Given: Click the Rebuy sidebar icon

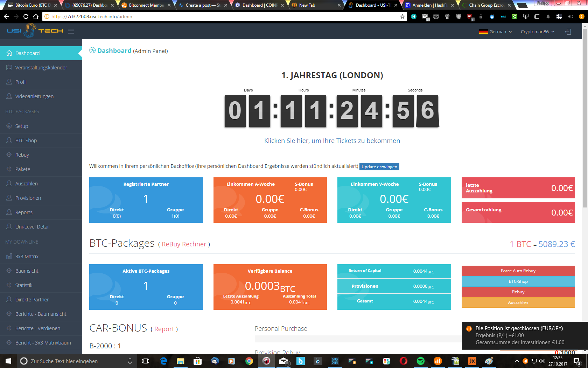Looking at the screenshot, I should (x=9, y=155).
